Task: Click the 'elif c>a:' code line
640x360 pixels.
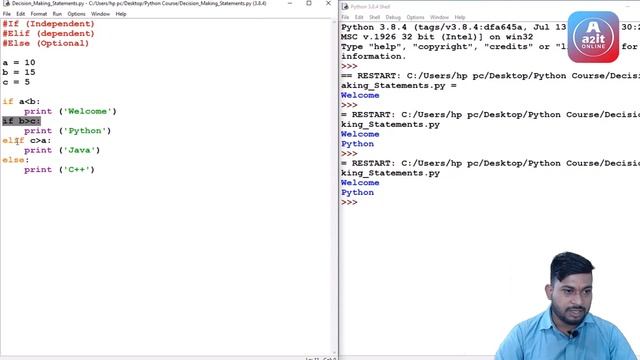Action: (27, 141)
